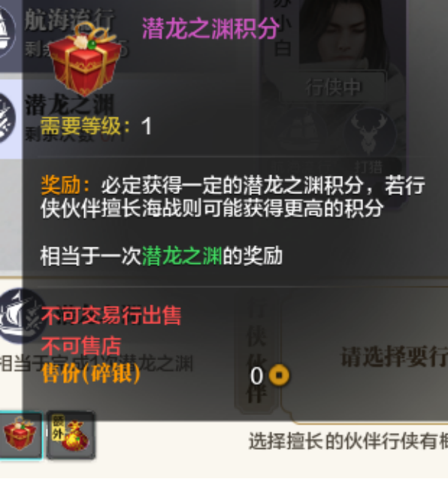Click the 行侠伙伴 vertical tab label
Viewport: 448px width, 479px height.
[256, 351]
